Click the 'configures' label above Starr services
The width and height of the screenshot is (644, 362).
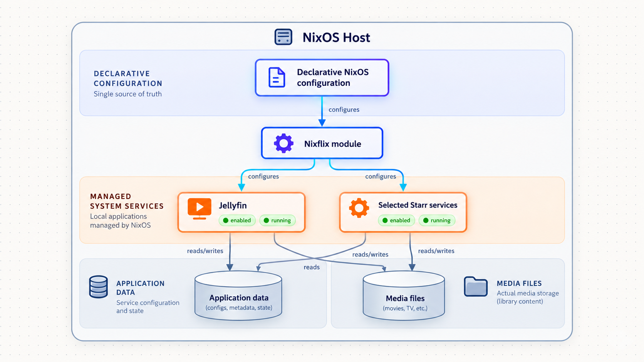pyautogui.click(x=381, y=176)
